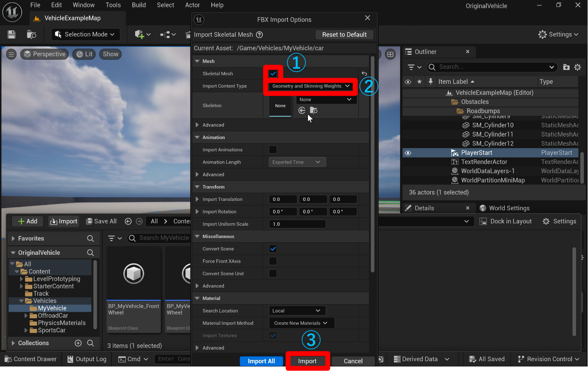
Task: Open Search Location Local dropdown
Action: tap(297, 310)
